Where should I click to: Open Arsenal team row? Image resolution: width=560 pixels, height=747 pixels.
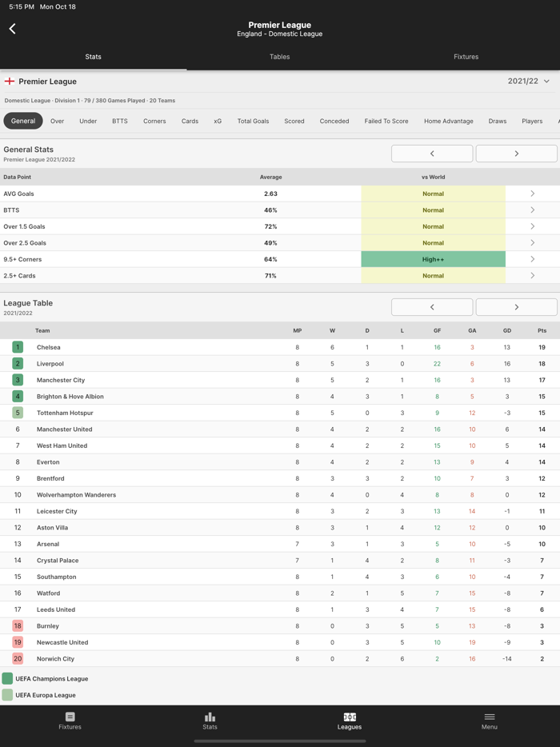[x=280, y=544]
